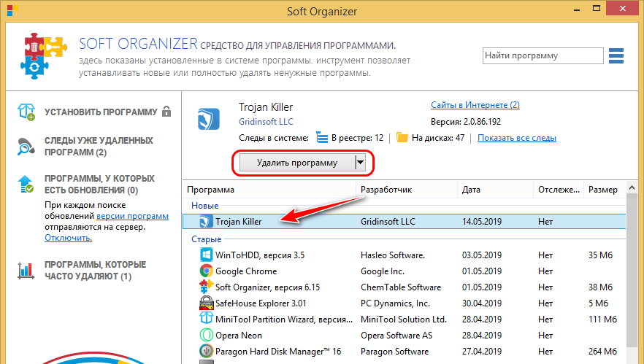Screen dimensions: 644x364
Task: Click the Найти программу search field
Action: [x=543, y=56]
